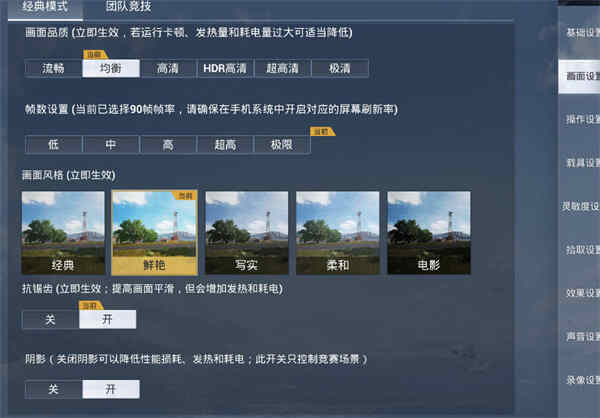Disable shadows with the 关 button
Image resolution: width=600 pixels, height=418 pixels.
point(54,389)
